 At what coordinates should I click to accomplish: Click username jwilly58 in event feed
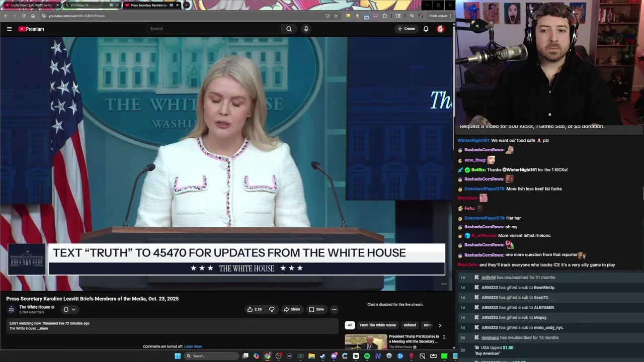coord(488,278)
